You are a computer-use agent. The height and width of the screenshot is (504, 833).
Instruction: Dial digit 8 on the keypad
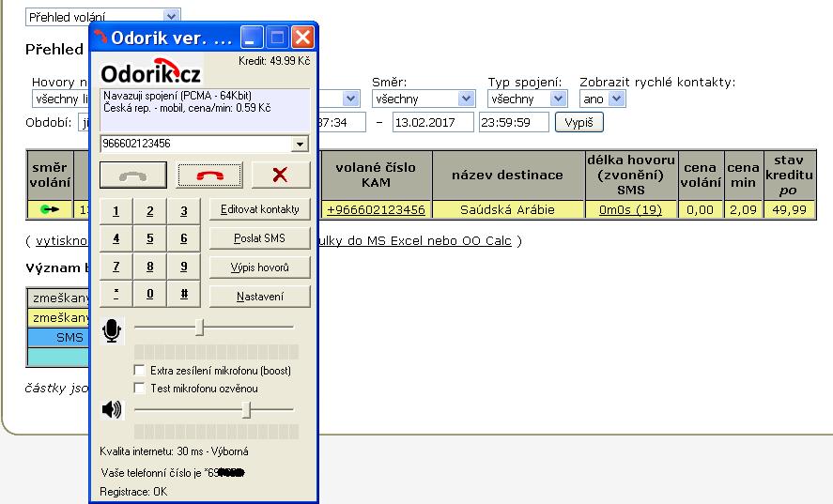point(150,267)
